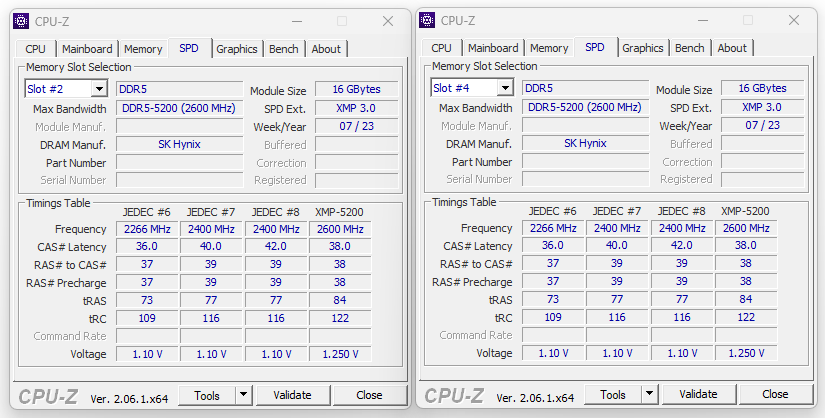Click tRAS value 73 in right window
Screen dimensions: 825x418
[x=553, y=300]
